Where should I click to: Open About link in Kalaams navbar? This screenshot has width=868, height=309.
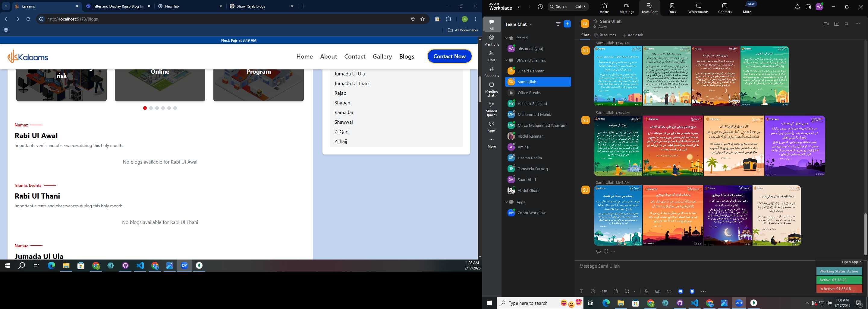(329, 56)
